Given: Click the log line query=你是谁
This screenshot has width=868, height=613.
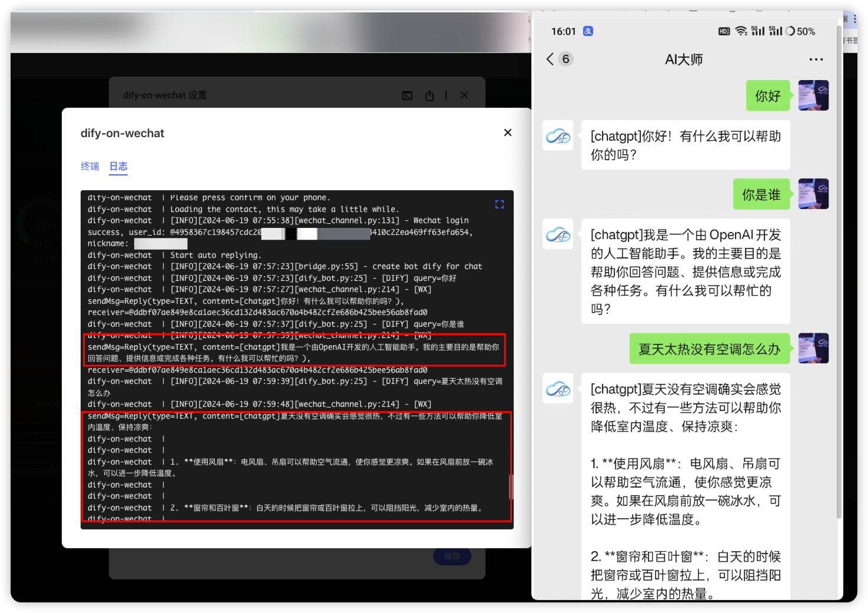Looking at the screenshot, I should point(438,324).
